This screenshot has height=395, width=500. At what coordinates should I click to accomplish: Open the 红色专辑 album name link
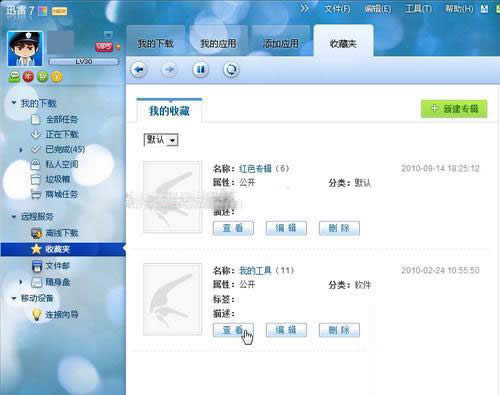255,169
